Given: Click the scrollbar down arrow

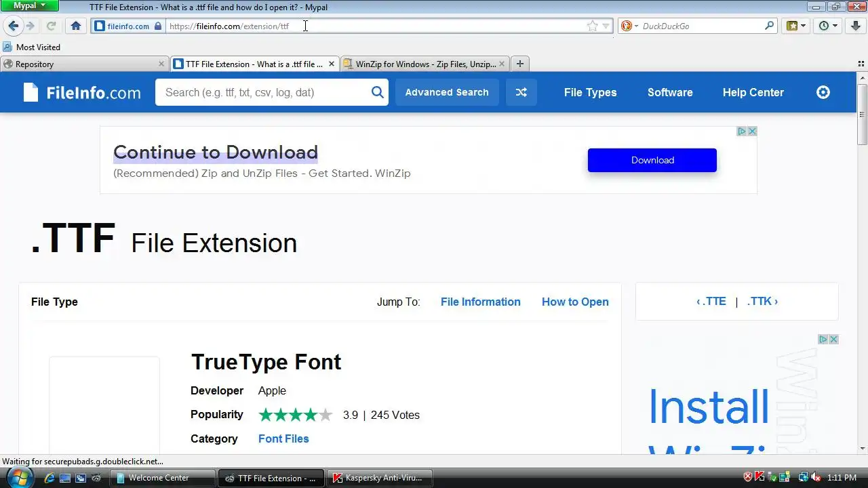Looking at the screenshot, I should click(x=863, y=449).
